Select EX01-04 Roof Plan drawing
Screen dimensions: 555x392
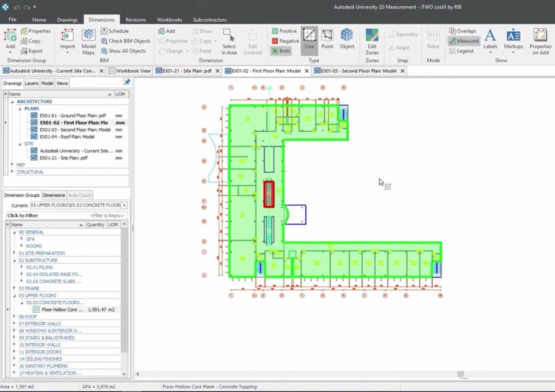click(x=67, y=137)
